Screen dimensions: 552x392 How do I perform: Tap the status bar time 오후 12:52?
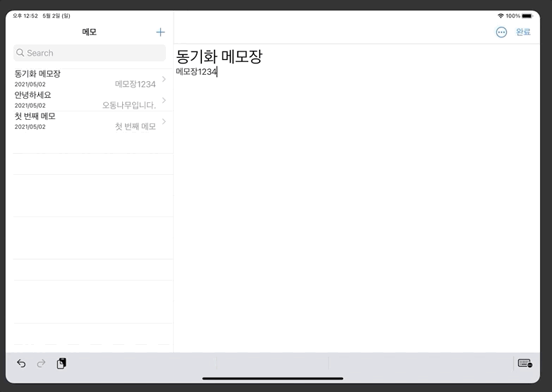point(25,16)
